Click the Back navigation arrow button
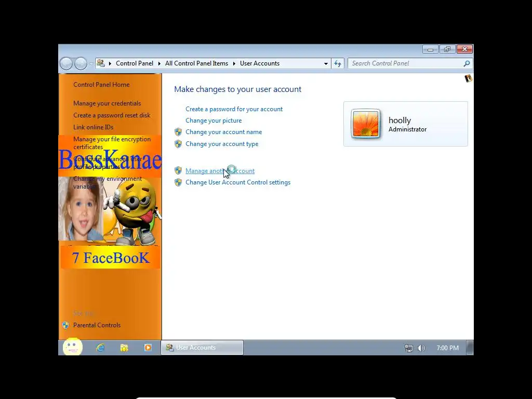This screenshot has height=399, width=532. pos(66,63)
